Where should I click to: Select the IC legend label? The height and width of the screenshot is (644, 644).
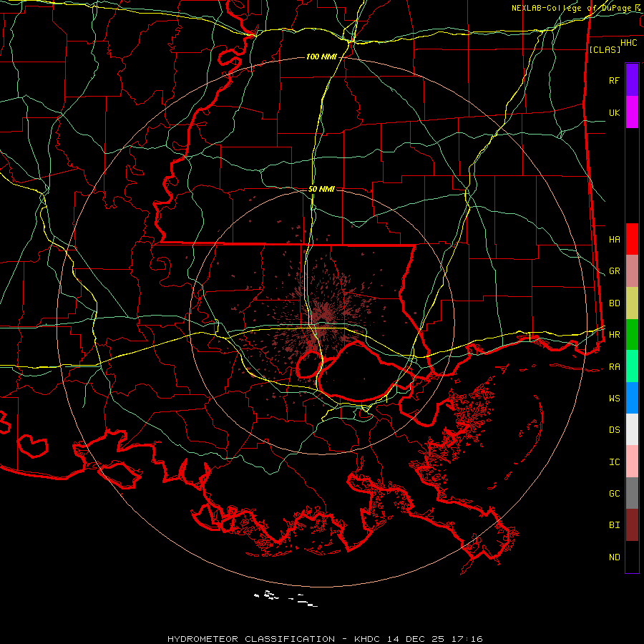(x=614, y=462)
